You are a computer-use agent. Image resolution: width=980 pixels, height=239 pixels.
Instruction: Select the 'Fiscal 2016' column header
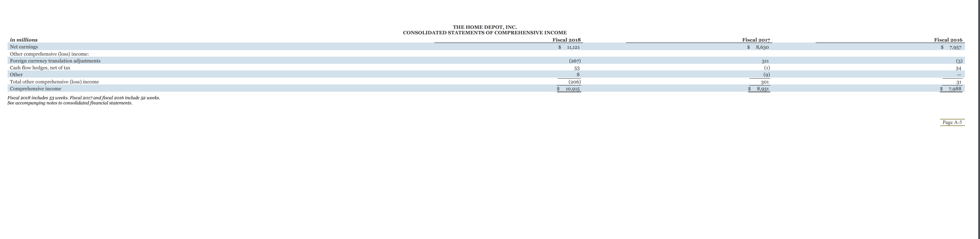coord(948,40)
